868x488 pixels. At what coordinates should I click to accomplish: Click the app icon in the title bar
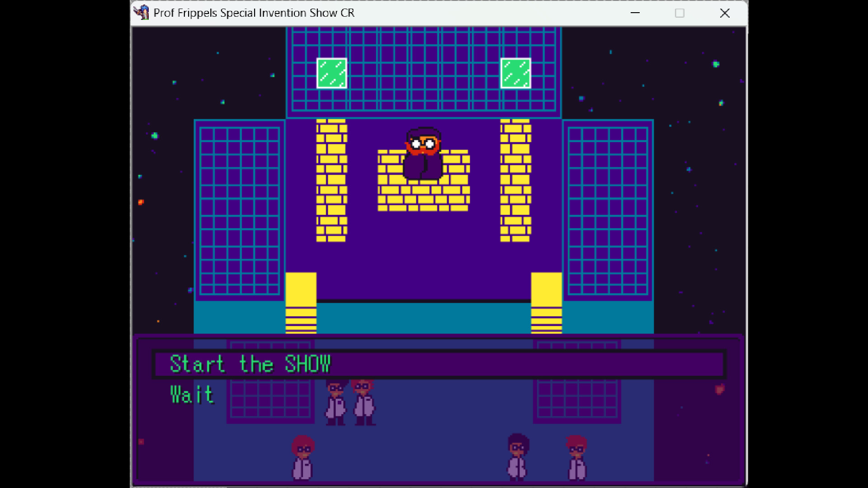pyautogui.click(x=142, y=13)
